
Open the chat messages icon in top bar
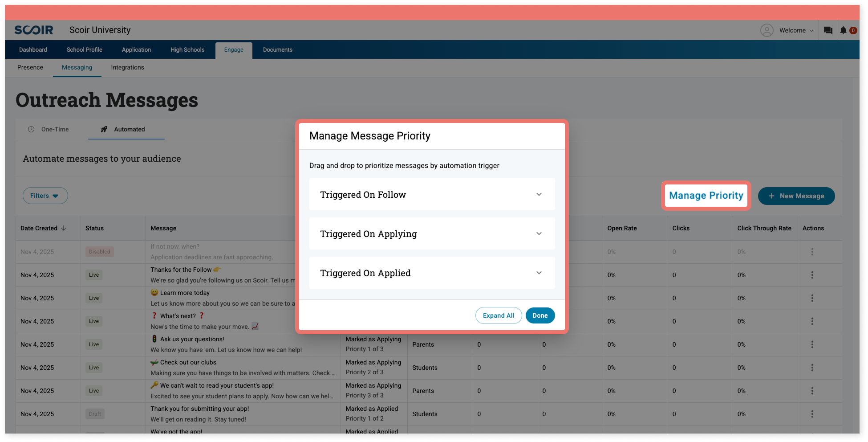point(828,30)
